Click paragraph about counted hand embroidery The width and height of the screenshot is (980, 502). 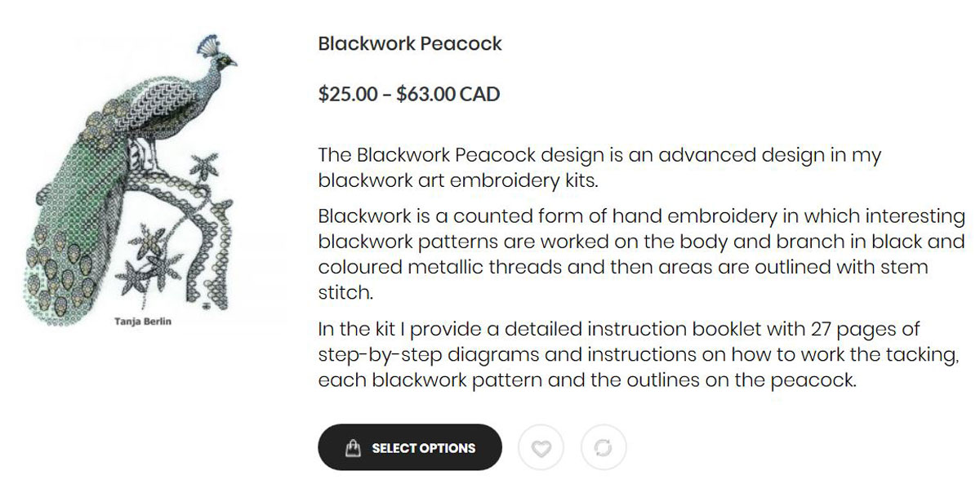coord(641,254)
